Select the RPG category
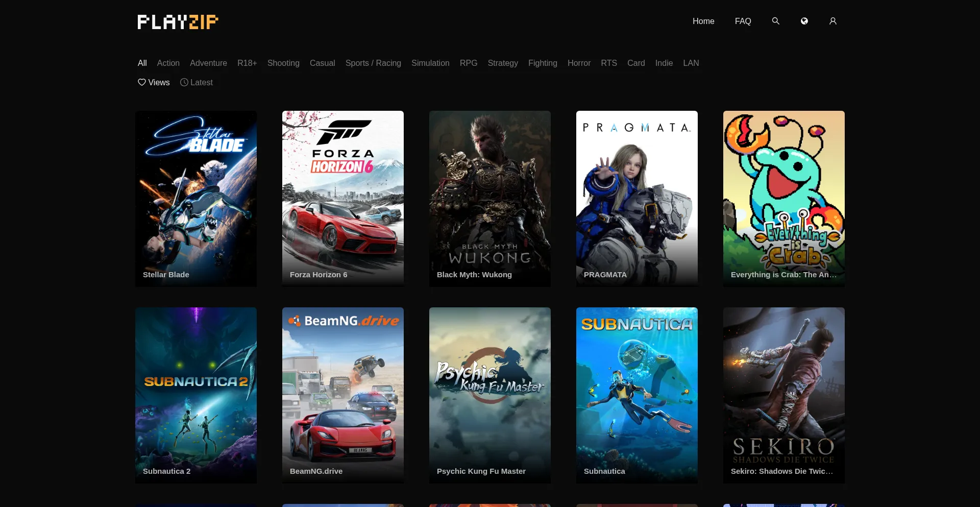This screenshot has height=507, width=980. click(x=469, y=63)
